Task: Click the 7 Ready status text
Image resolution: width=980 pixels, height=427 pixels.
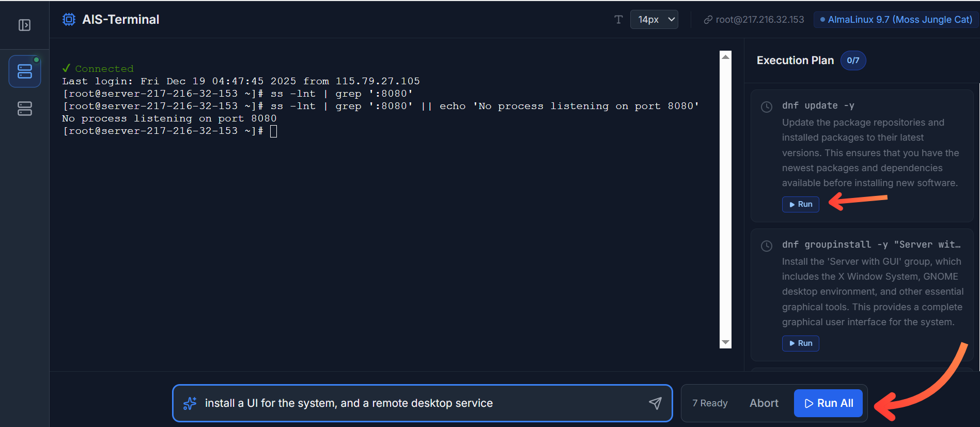Action: (x=710, y=403)
